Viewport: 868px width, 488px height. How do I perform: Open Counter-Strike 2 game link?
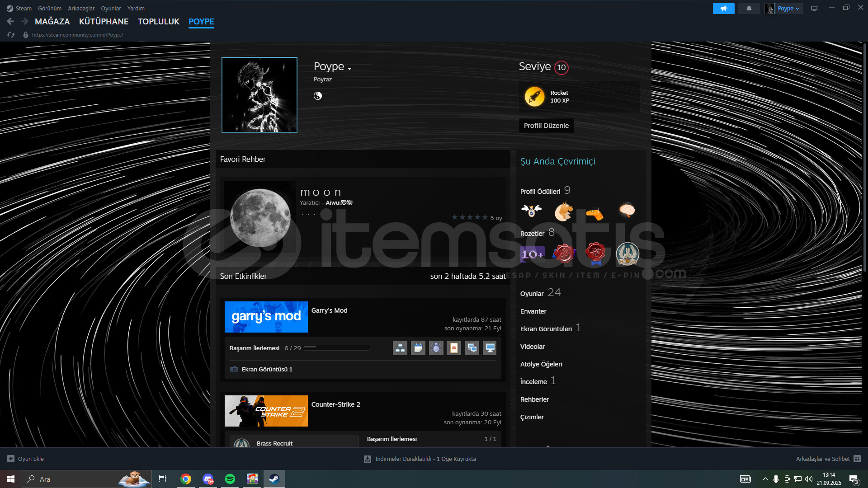click(x=335, y=404)
